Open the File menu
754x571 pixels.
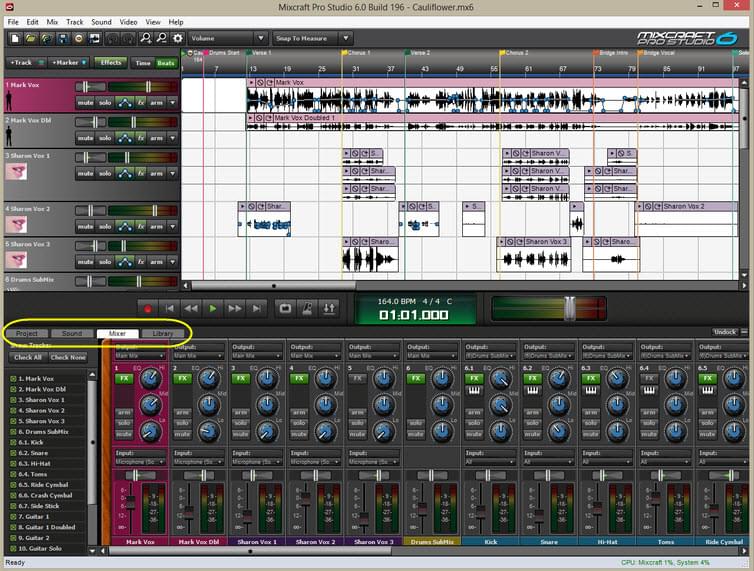pyautogui.click(x=13, y=22)
